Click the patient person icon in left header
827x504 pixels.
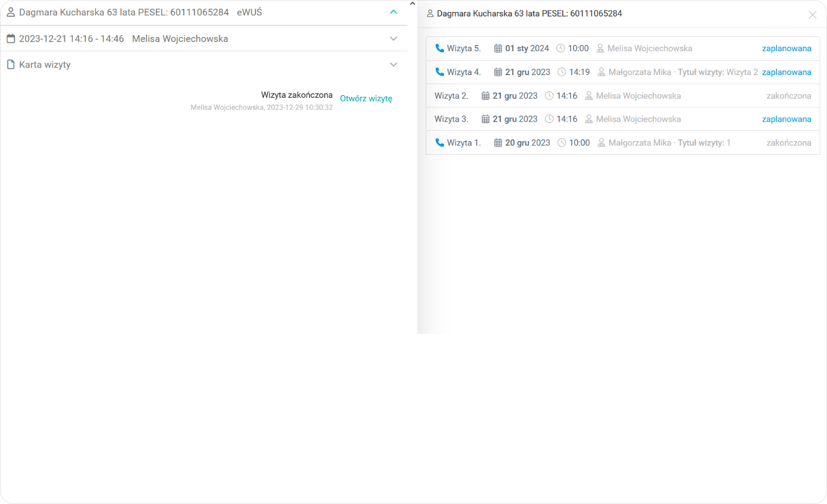point(10,12)
